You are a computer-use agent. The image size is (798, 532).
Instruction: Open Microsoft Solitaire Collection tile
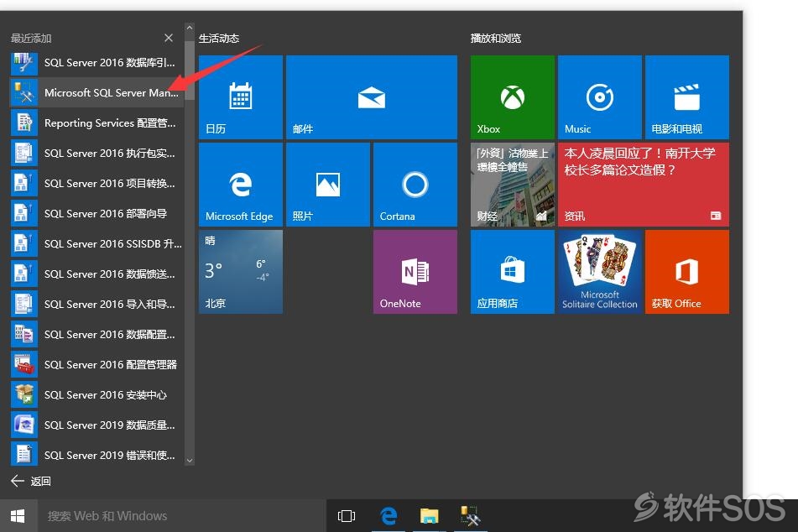click(599, 272)
